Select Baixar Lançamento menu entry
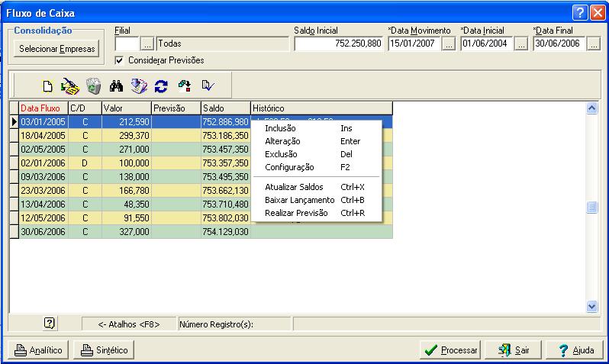609x364 pixels. (317, 200)
